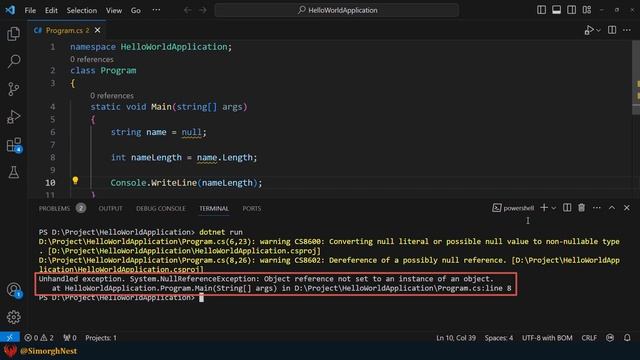The width and height of the screenshot is (640, 360).
Task: Click the null literal on line 6
Action: click(x=191, y=132)
